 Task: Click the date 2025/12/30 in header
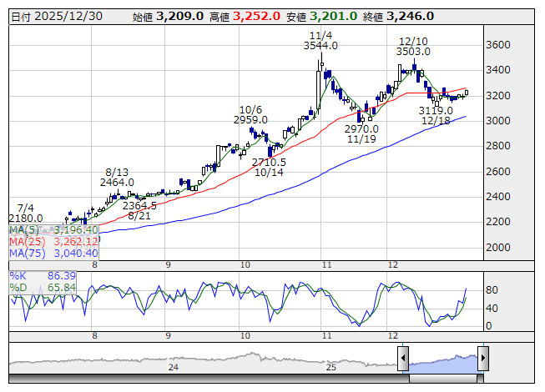point(68,17)
